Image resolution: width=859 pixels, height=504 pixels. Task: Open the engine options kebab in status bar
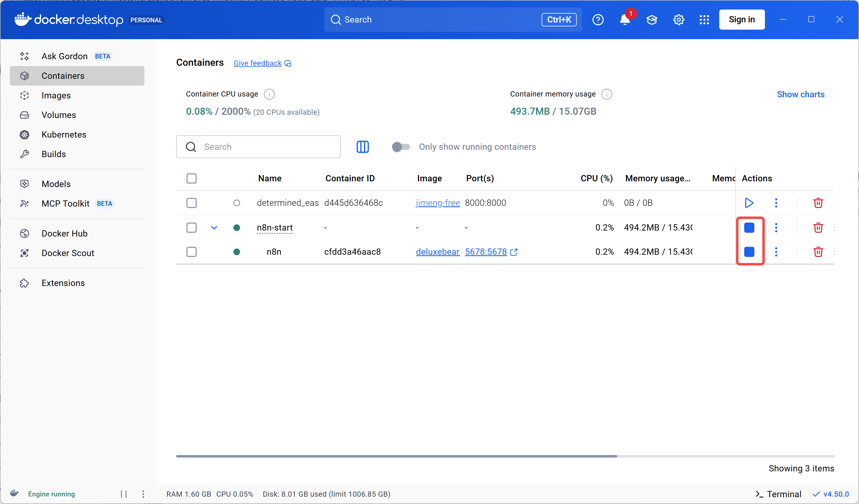143,494
